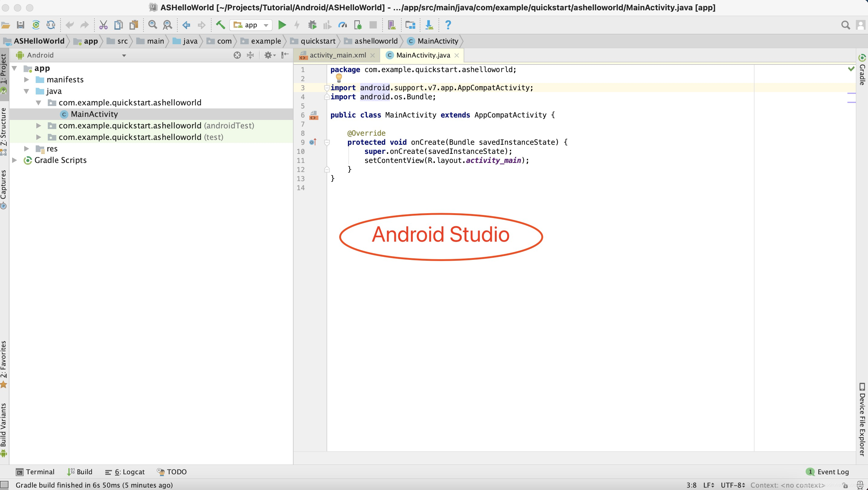Toggle the 2: Favorites tool window

click(4, 364)
